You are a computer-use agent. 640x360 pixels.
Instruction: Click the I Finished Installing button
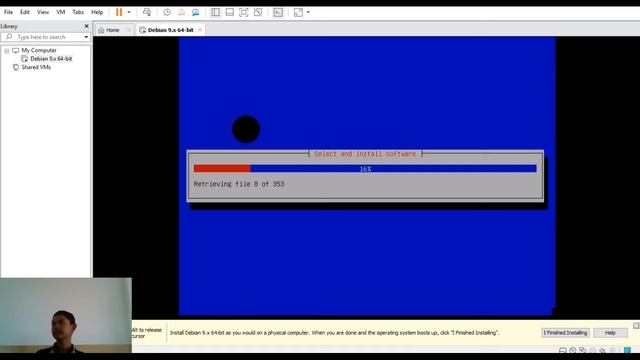(x=565, y=333)
